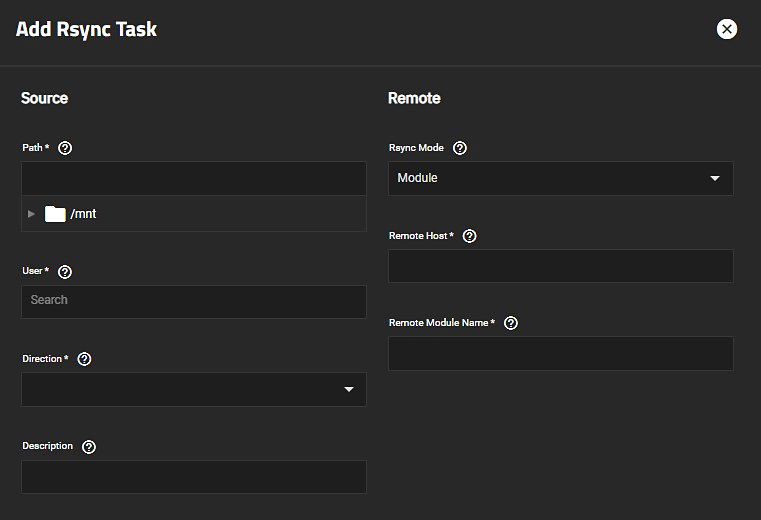Click the User search field
The image size is (761, 520).
[x=194, y=302]
